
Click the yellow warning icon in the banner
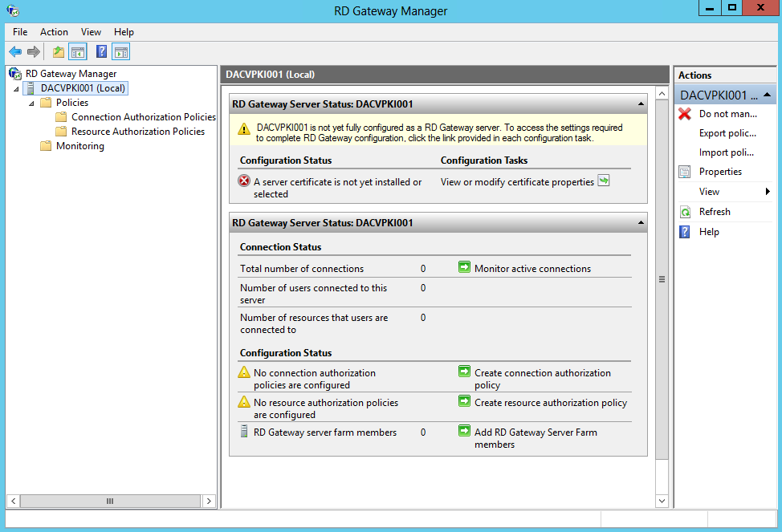[244, 128]
